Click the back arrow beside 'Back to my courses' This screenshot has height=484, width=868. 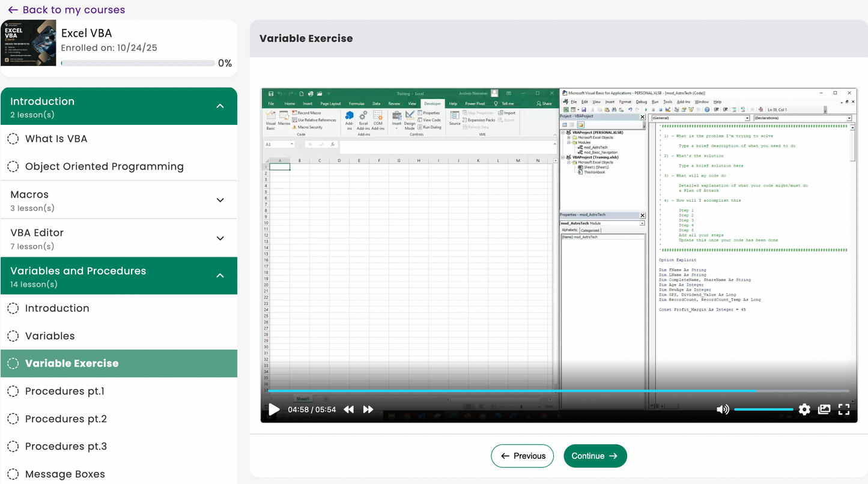[x=13, y=10]
